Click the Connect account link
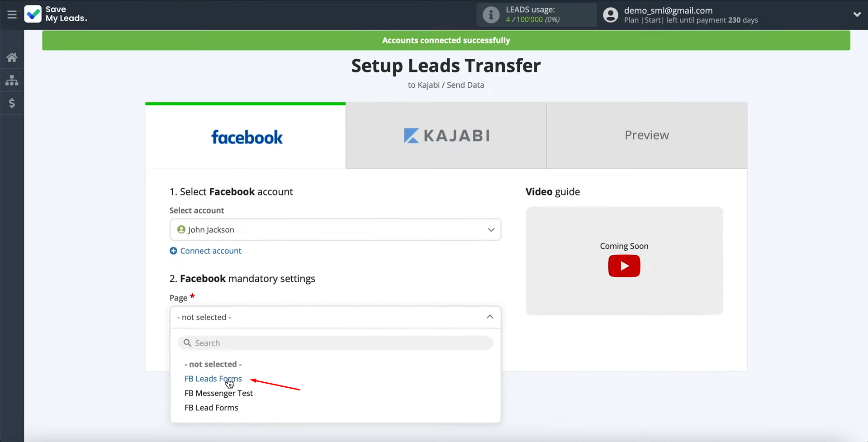The height and width of the screenshot is (442, 868). [211, 251]
